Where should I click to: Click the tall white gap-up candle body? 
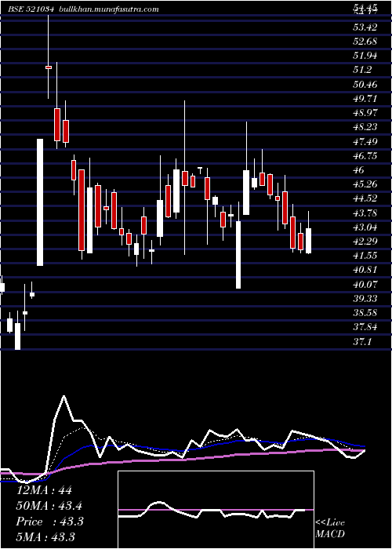pos(40,202)
